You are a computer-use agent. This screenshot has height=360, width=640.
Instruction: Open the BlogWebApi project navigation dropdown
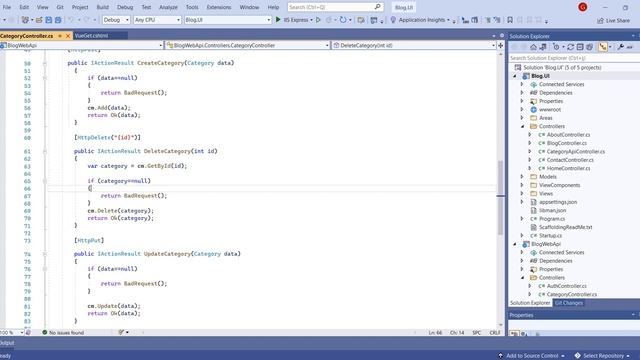point(82,45)
